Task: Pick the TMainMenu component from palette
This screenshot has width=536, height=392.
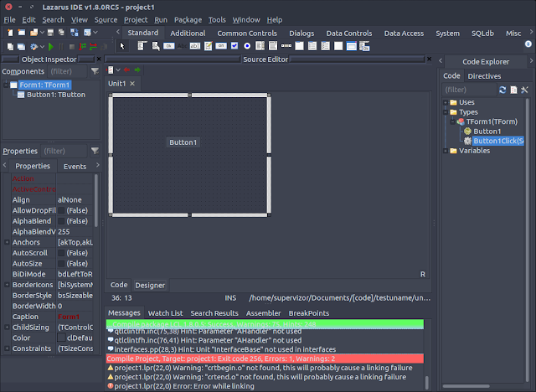Action: tap(142, 46)
